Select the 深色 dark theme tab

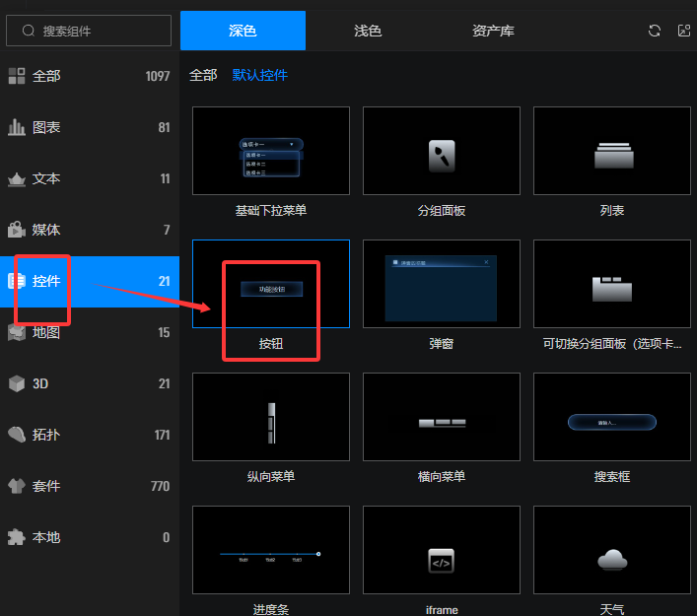tap(243, 31)
